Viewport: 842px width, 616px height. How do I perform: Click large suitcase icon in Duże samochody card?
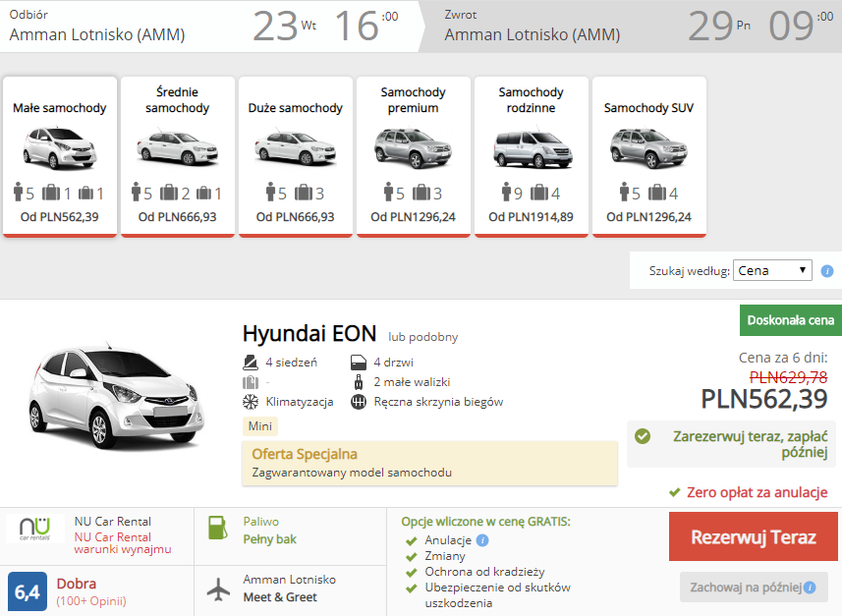point(304,192)
